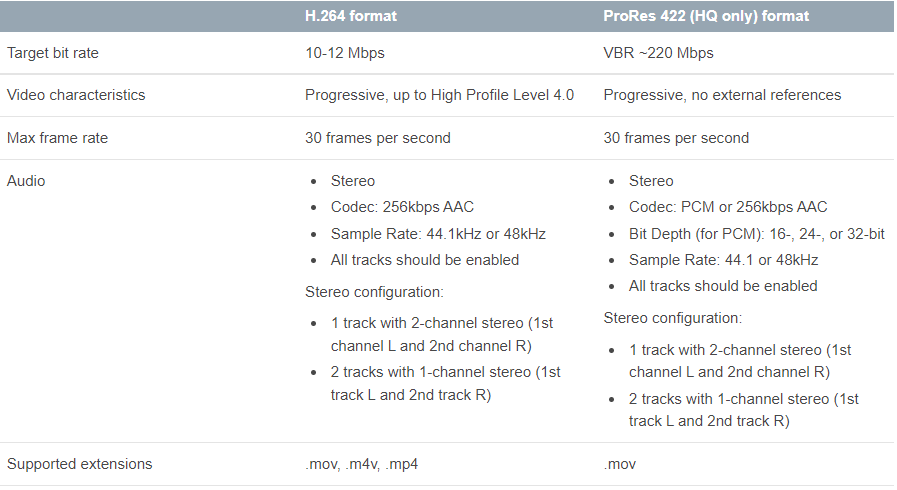Click the 'Codec: PCM or 256kbps AAC' bullet
Viewport: 897px width, 490px height.
pos(728,207)
